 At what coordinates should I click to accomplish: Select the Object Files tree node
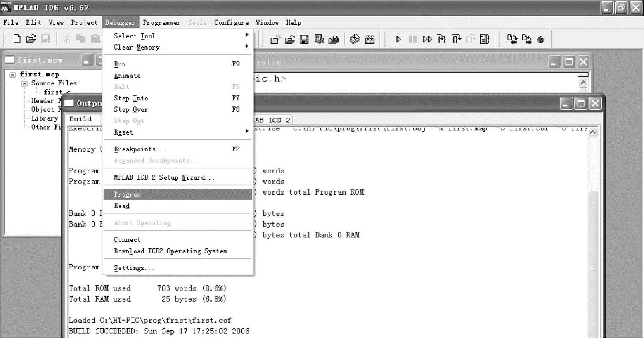pos(46,109)
